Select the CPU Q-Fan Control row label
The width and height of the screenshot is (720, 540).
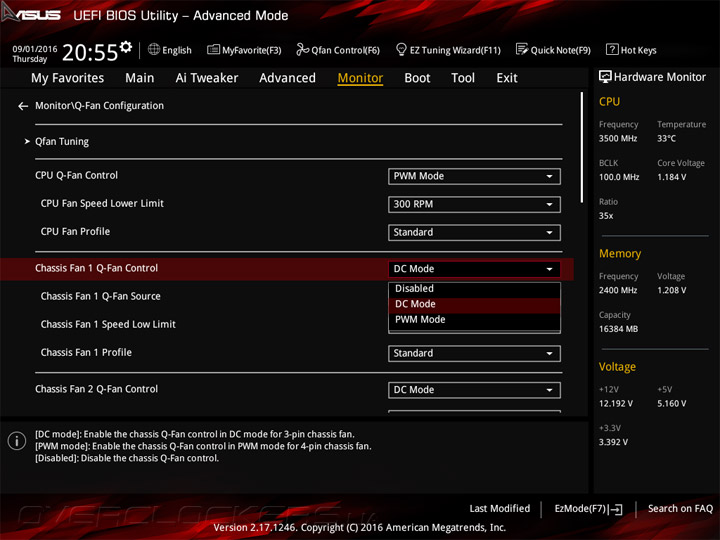76,175
